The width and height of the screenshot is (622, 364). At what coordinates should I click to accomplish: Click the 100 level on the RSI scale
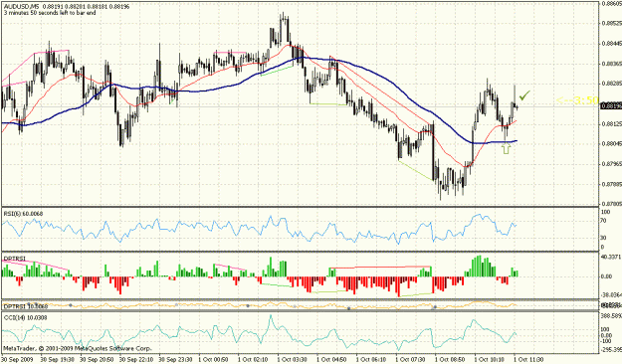coord(606,213)
